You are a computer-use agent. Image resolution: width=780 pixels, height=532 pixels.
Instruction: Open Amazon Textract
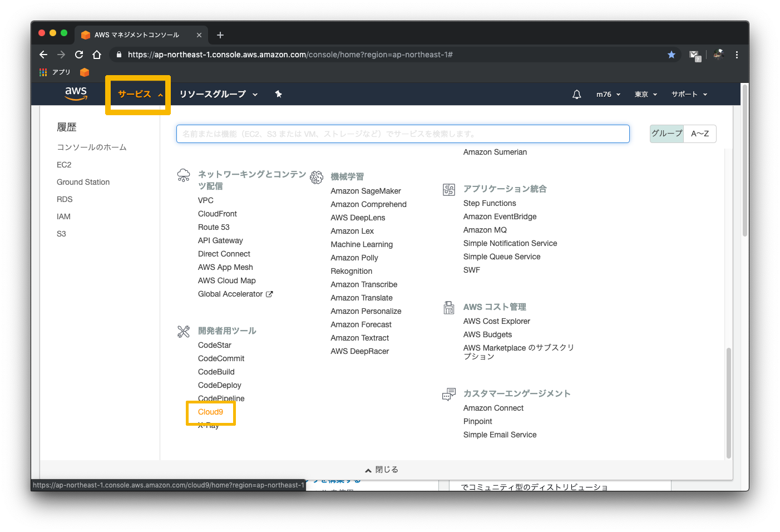[359, 338]
